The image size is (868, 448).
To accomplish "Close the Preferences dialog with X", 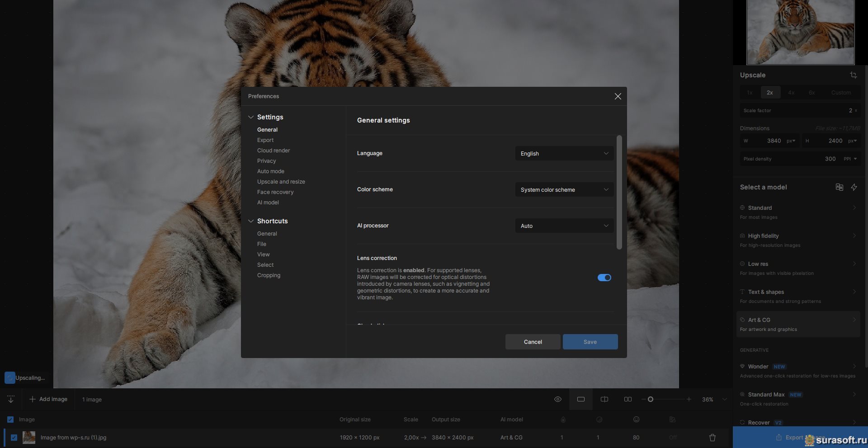I will pos(618,96).
